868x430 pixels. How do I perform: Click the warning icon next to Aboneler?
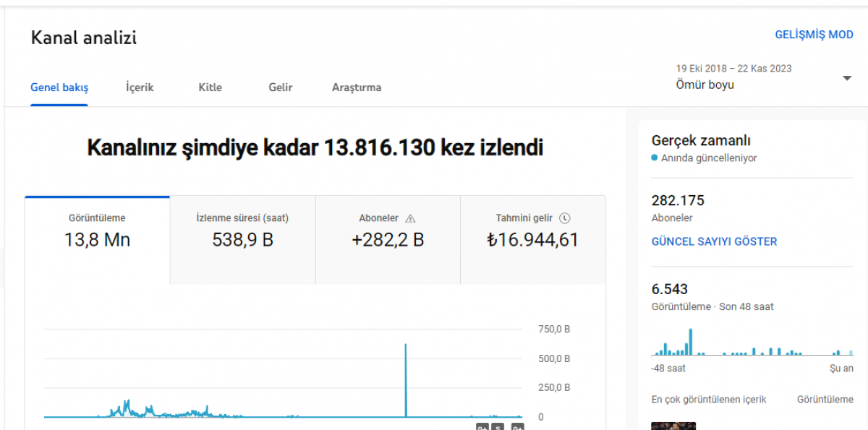[x=411, y=218]
